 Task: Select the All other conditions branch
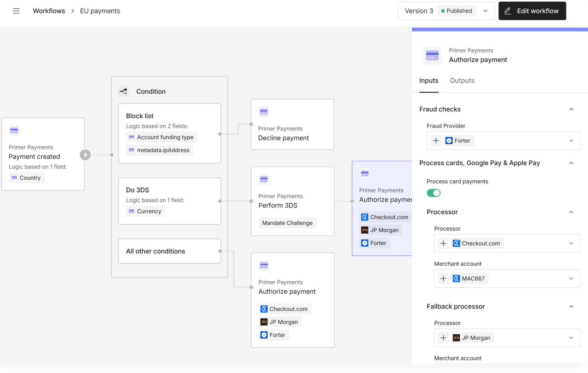(170, 251)
